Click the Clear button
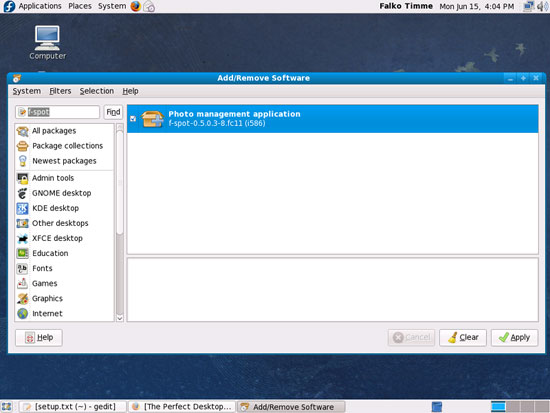 coord(463,338)
